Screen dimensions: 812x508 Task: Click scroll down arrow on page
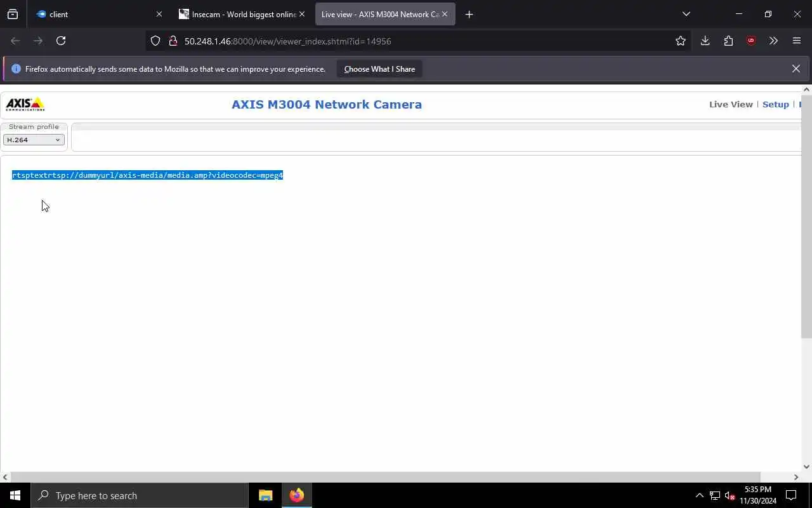pyautogui.click(x=806, y=467)
